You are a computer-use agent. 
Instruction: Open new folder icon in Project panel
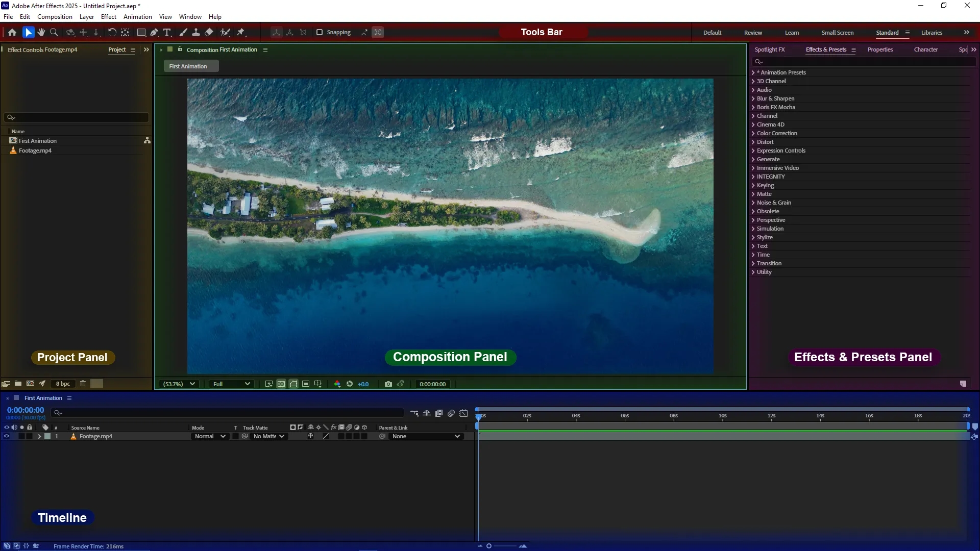point(18,384)
